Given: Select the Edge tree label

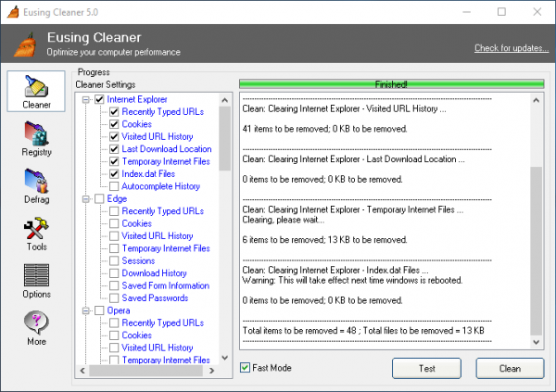Looking at the screenshot, I should point(117,198).
